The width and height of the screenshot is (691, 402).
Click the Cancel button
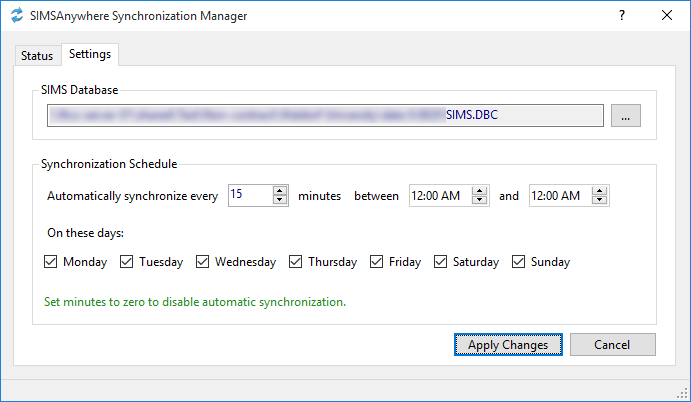pyautogui.click(x=613, y=344)
